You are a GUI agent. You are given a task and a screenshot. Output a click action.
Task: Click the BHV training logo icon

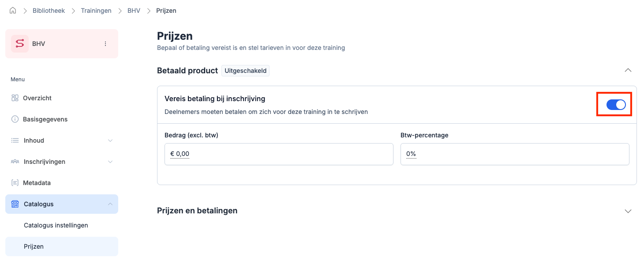tap(20, 44)
